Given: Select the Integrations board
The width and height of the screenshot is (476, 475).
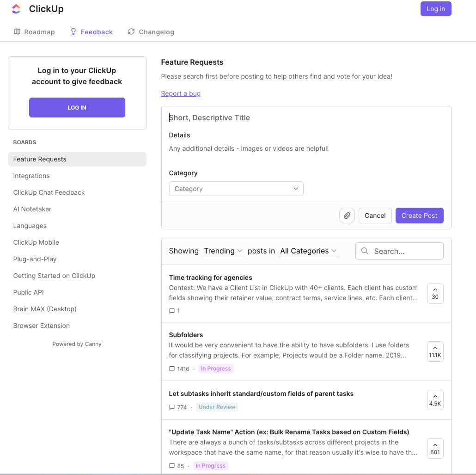Looking at the screenshot, I should click(77, 176).
